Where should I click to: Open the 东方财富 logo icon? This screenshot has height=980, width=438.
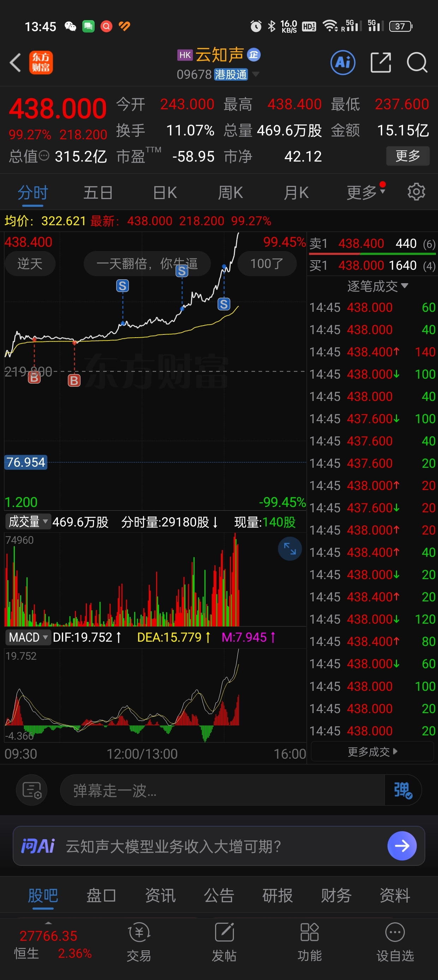pyautogui.click(x=41, y=62)
